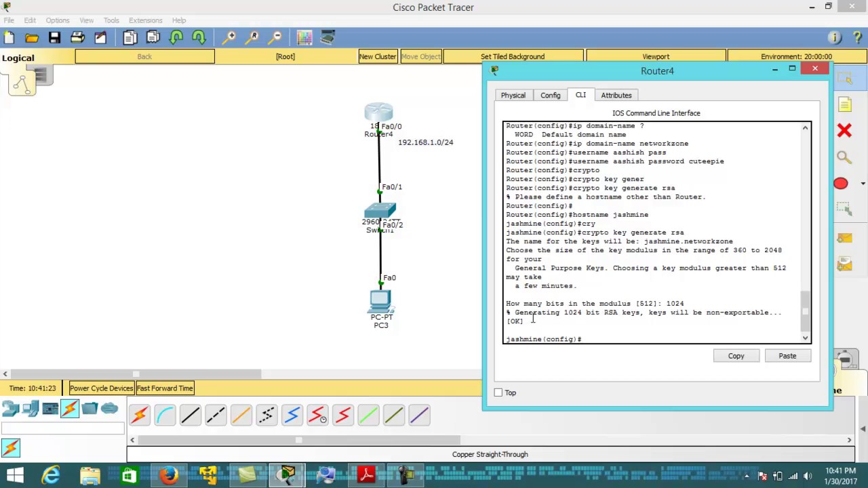The image size is (868, 488).
Task: Pick the light green Octal cable
Action: (x=368, y=415)
